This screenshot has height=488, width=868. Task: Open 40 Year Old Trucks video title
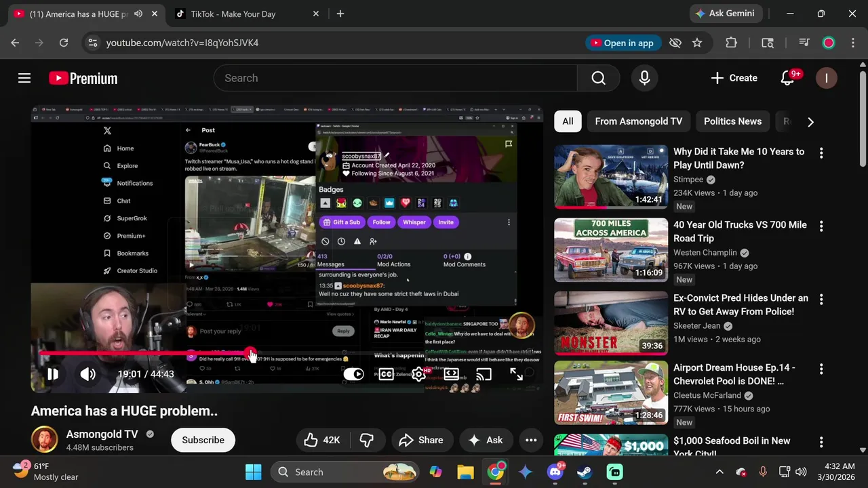pyautogui.click(x=740, y=231)
